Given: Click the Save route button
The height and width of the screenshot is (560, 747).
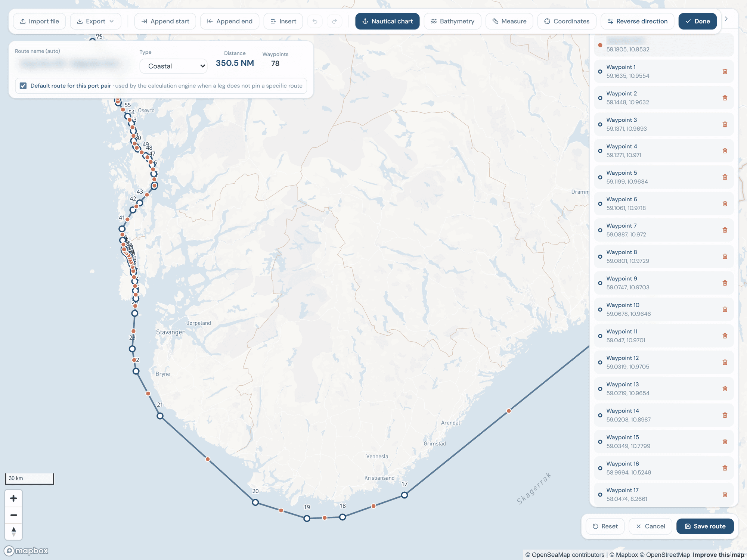Looking at the screenshot, I should [705, 526].
